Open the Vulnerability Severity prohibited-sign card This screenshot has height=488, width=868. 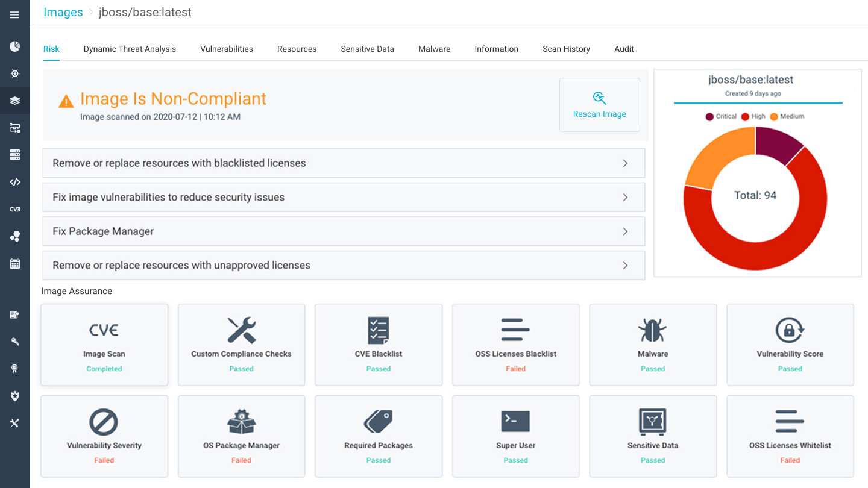pyautogui.click(x=104, y=436)
